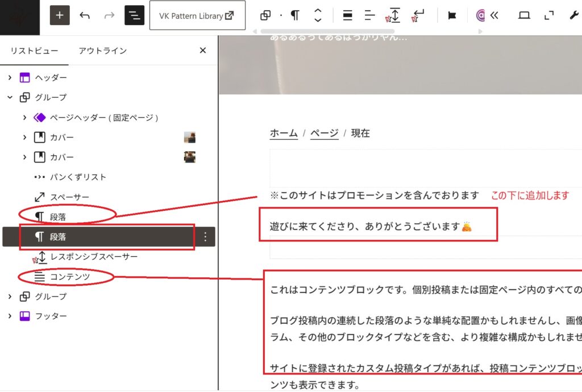Click the これはコンテンツブロックです content text

tap(426, 290)
